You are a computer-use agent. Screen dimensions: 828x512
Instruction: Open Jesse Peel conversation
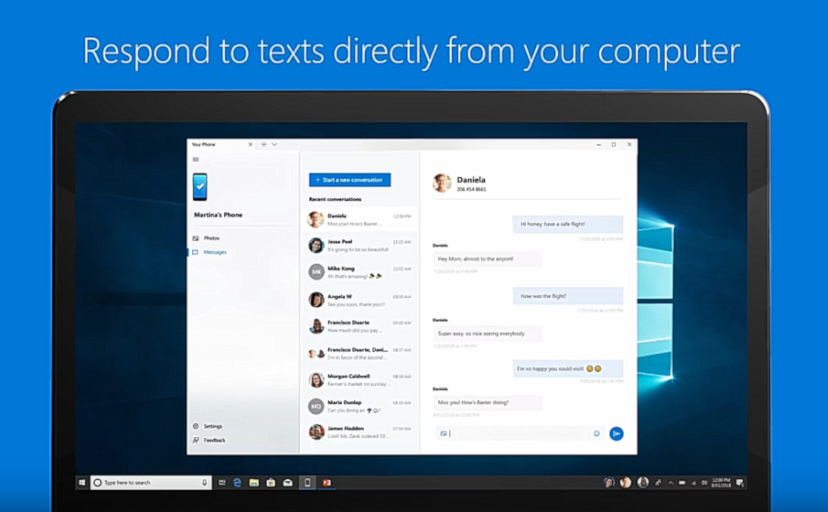coord(360,245)
